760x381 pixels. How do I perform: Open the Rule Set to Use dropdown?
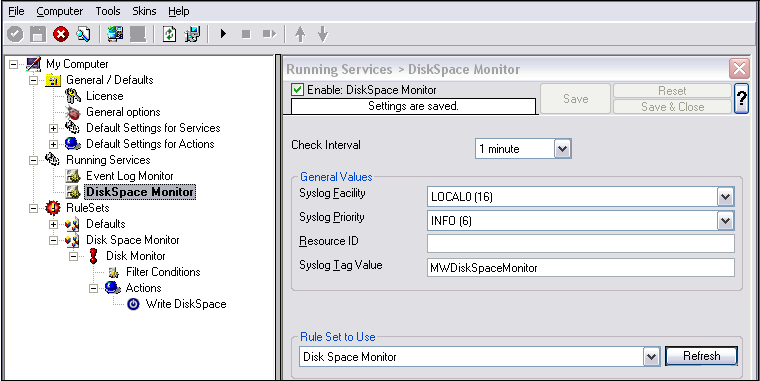(x=652, y=357)
